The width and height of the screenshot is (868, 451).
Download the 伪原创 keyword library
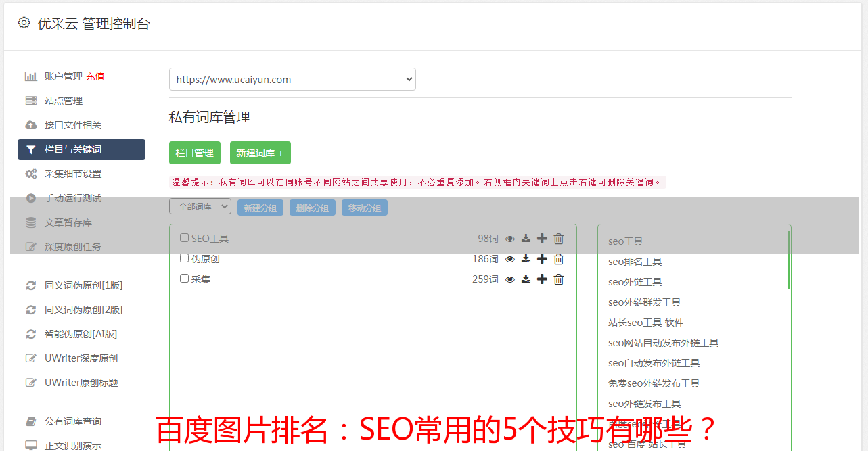pyautogui.click(x=526, y=259)
